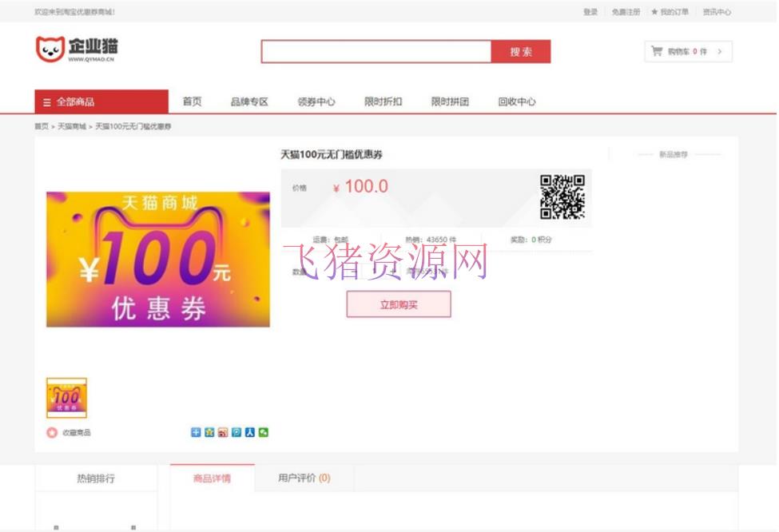Image resolution: width=779 pixels, height=532 pixels.
Task: Open the more sharing options icon
Action: (196, 432)
